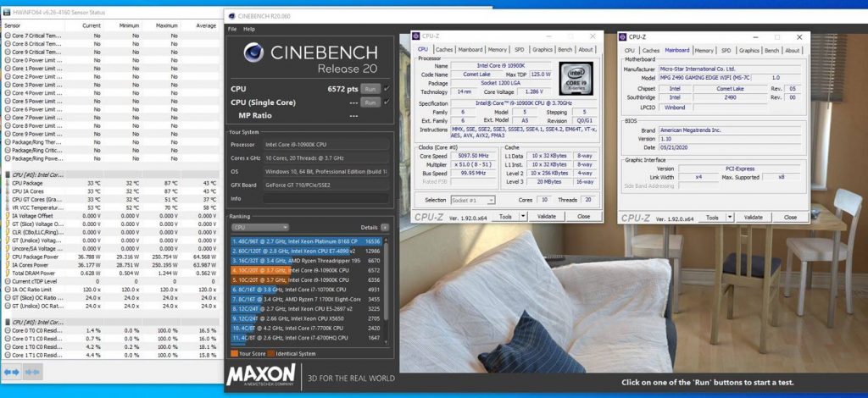Image resolution: width=868 pixels, height=398 pixels.
Task: Click Validate in CPU-Z mainboard window
Action: pyautogui.click(x=753, y=218)
